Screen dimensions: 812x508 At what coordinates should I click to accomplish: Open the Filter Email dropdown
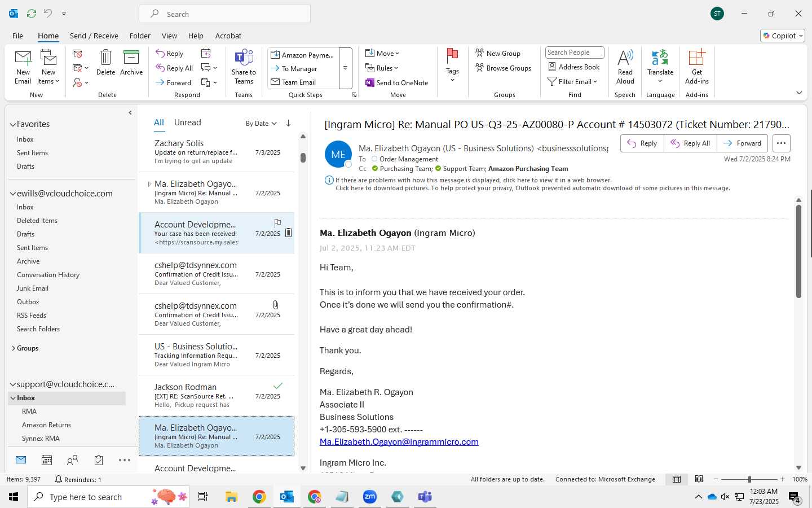(x=572, y=81)
